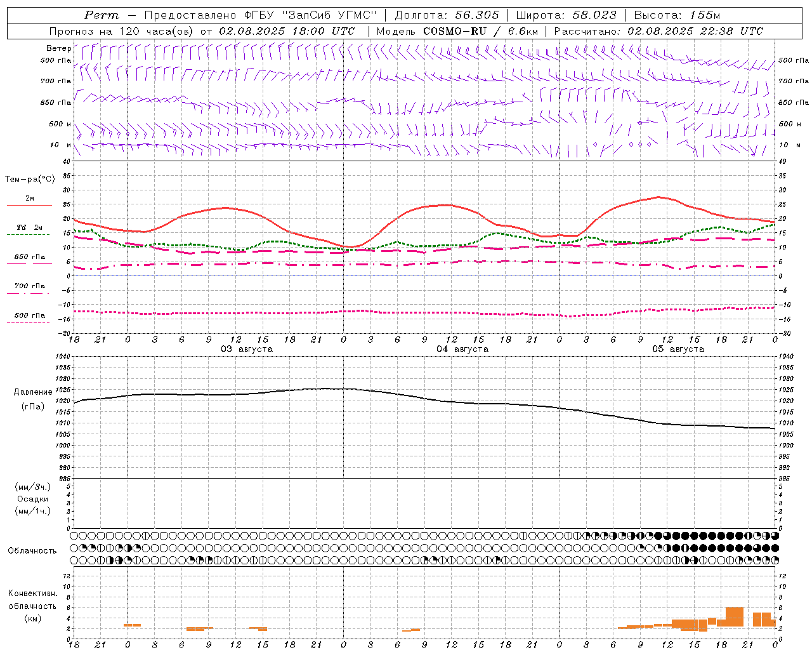Click the tallest orange convective cloud bar
The width and height of the screenshot is (812, 650).
[x=735, y=617]
